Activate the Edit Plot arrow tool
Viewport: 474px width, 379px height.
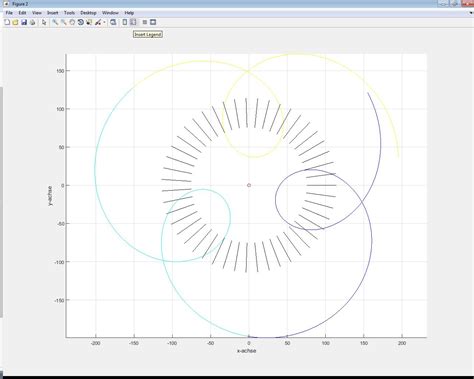point(44,22)
